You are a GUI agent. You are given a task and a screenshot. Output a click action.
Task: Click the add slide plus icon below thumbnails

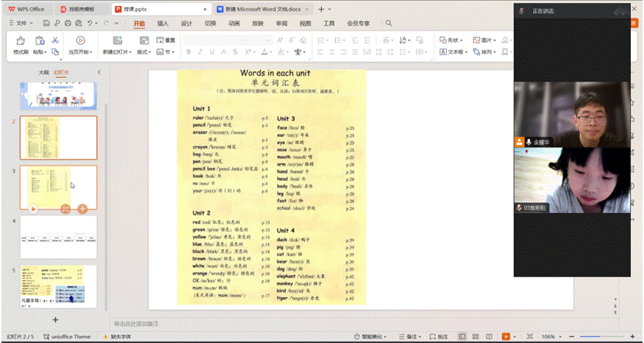coord(55,320)
